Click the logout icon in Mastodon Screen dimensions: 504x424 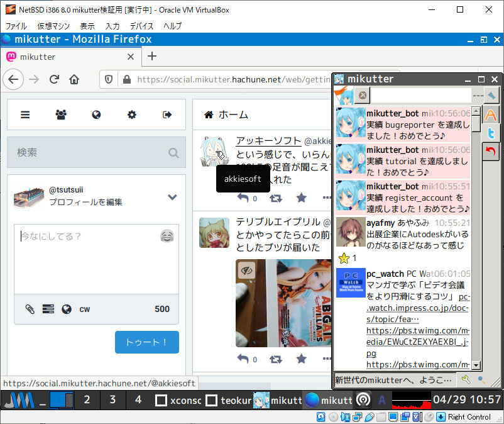click(167, 114)
